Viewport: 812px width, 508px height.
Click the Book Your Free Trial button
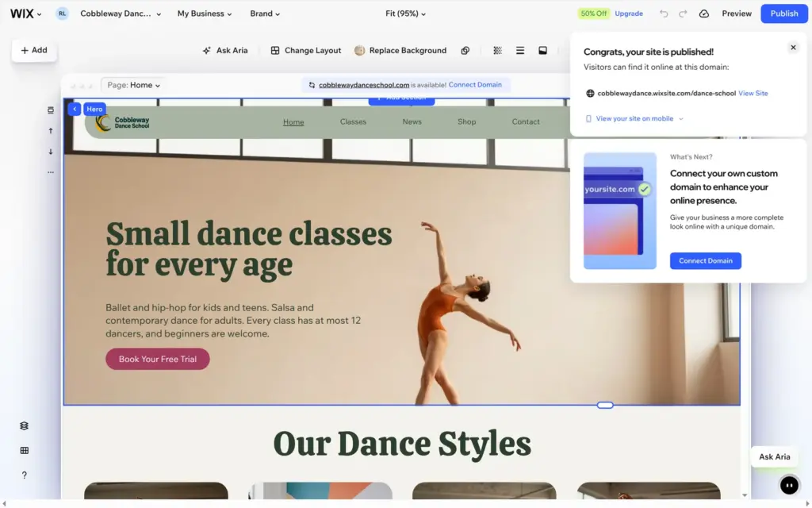pyautogui.click(x=158, y=360)
